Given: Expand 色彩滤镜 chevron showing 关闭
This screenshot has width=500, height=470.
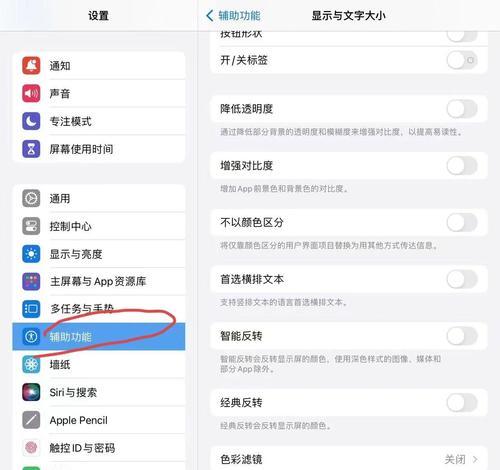Looking at the screenshot, I should pos(475,459).
